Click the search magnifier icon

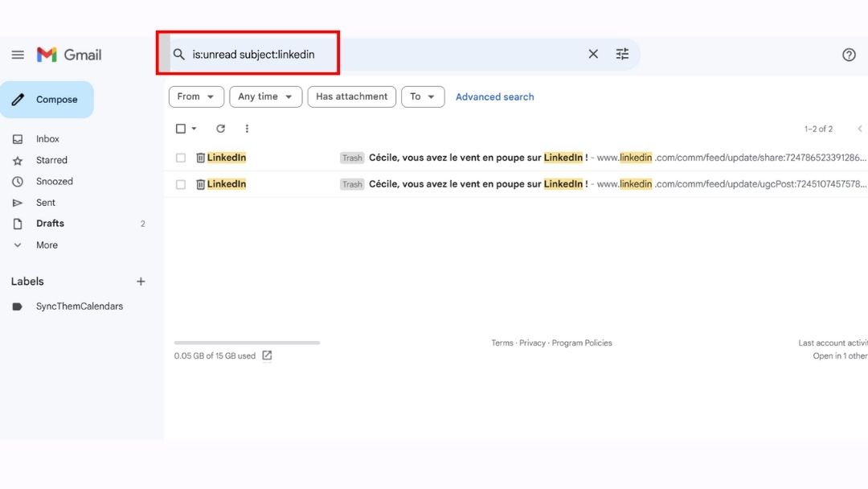178,54
